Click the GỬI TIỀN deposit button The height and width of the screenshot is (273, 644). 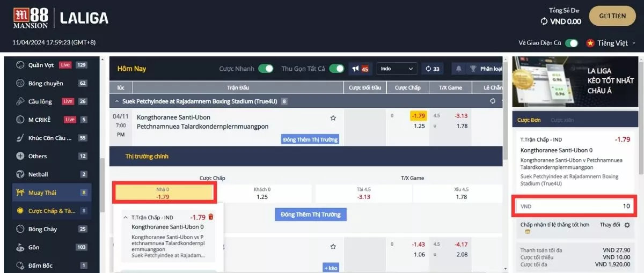(x=612, y=16)
